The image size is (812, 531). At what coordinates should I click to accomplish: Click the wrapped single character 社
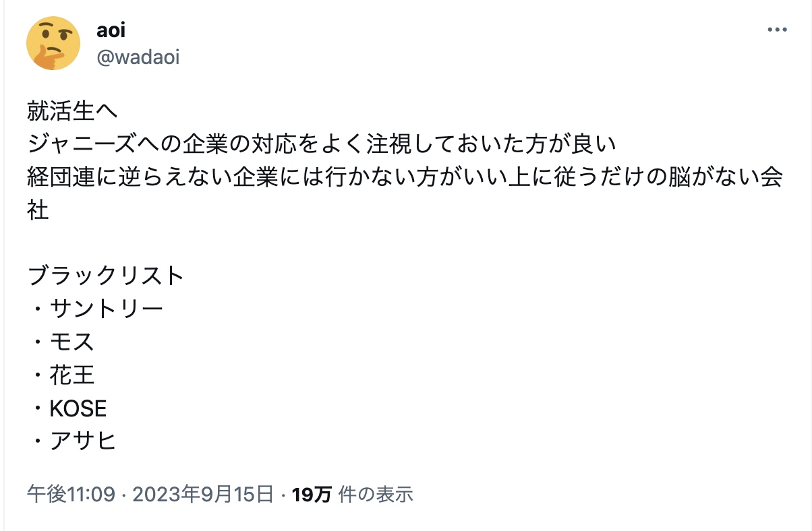[38, 210]
